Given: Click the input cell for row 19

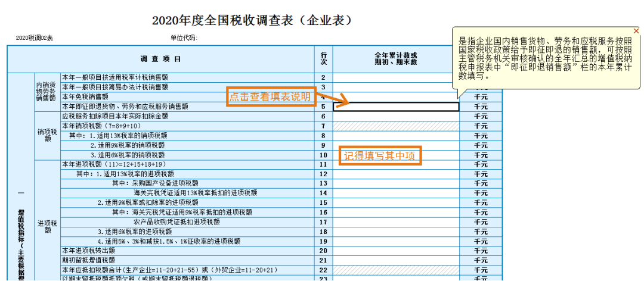Looking at the screenshot, I should tap(396, 242).
